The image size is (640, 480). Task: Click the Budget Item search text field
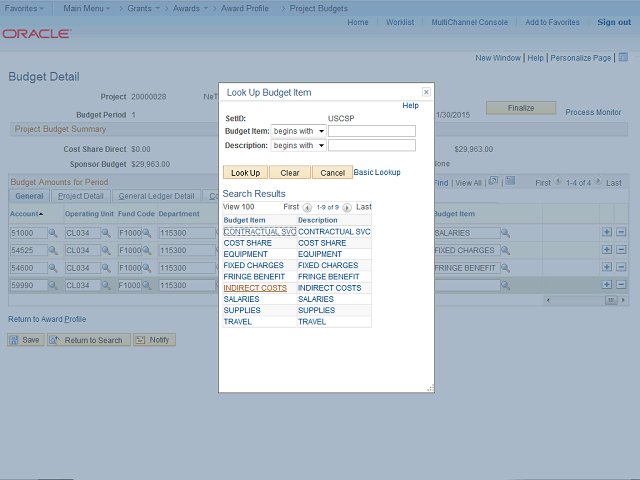click(x=371, y=131)
